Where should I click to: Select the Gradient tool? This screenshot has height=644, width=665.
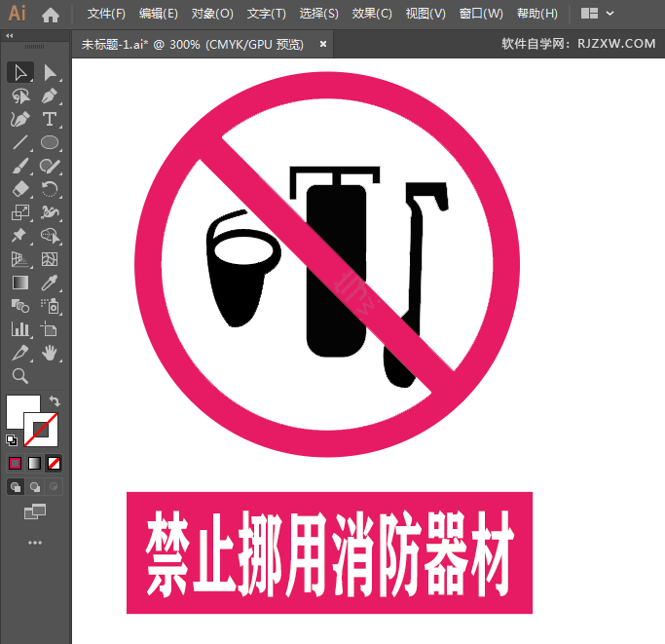[19, 283]
